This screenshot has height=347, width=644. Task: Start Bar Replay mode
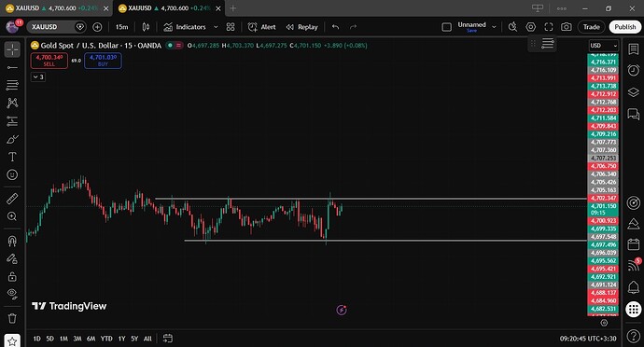click(301, 27)
